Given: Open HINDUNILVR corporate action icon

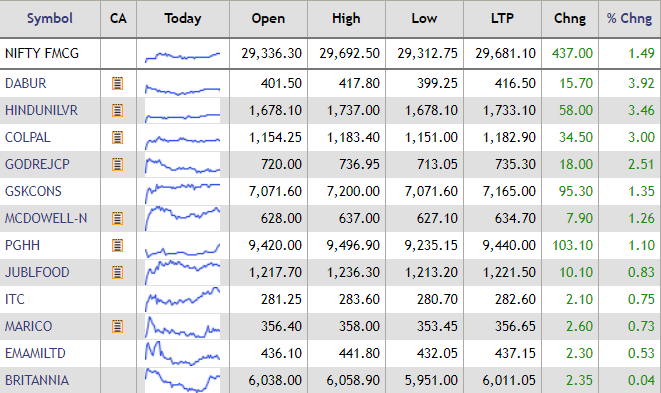Looking at the screenshot, I should point(117,110).
